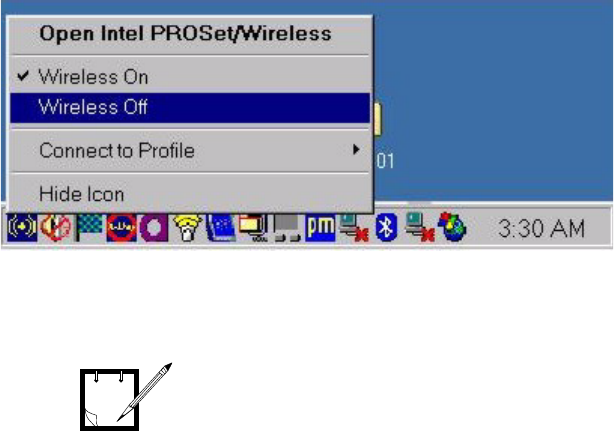The height and width of the screenshot is (431, 614).
Task: Click the Windows globe messenger tray icon
Action: click(452, 227)
